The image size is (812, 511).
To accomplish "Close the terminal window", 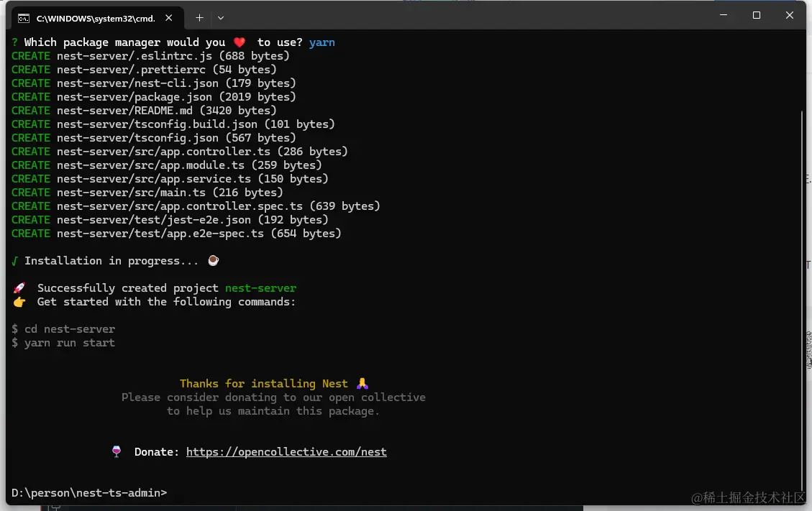I will pyautogui.click(x=789, y=15).
